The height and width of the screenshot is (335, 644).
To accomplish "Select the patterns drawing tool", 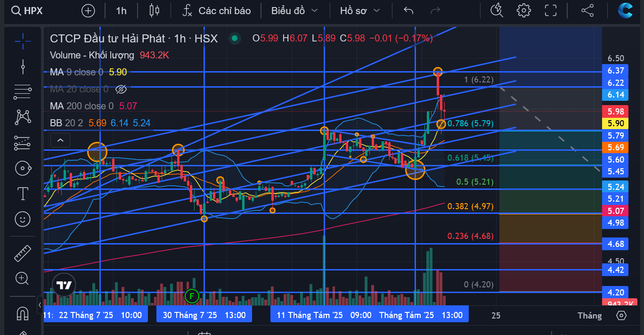I will click(23, 117).
